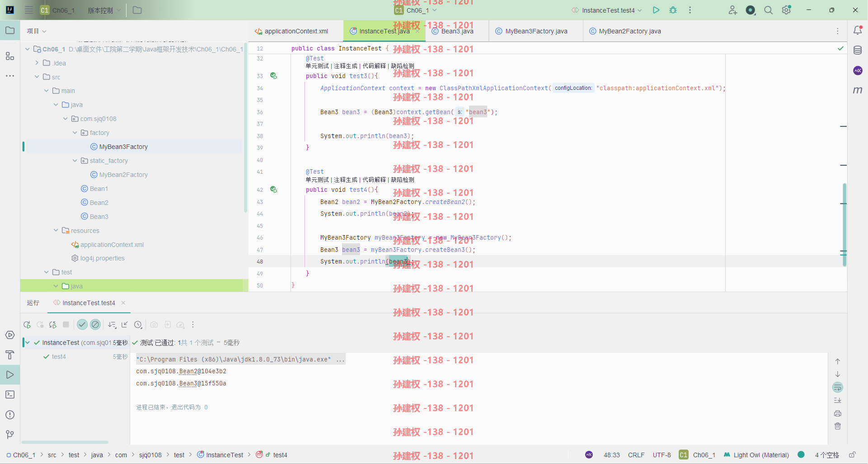Open the main hamburger menu

(28, 10)
